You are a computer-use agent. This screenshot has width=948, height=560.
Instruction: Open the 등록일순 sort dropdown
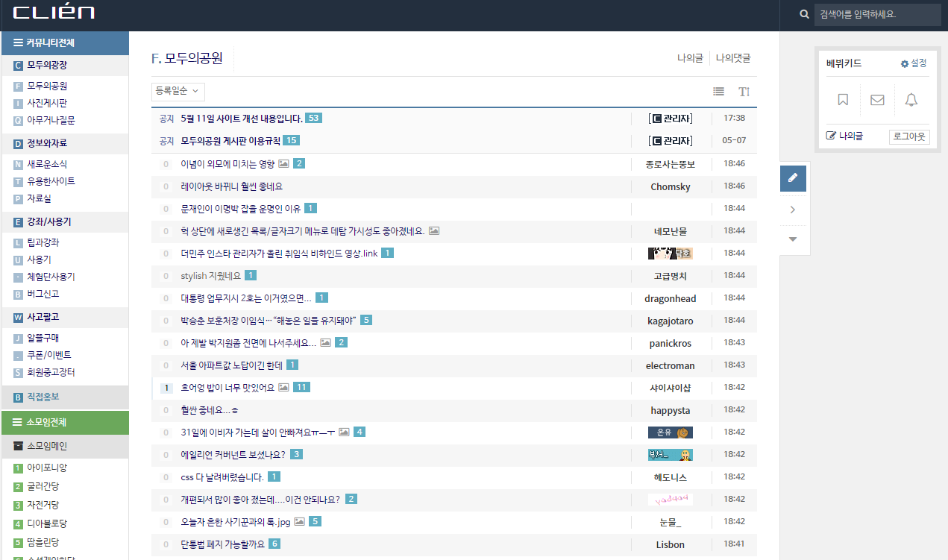(x=178, y=91)
